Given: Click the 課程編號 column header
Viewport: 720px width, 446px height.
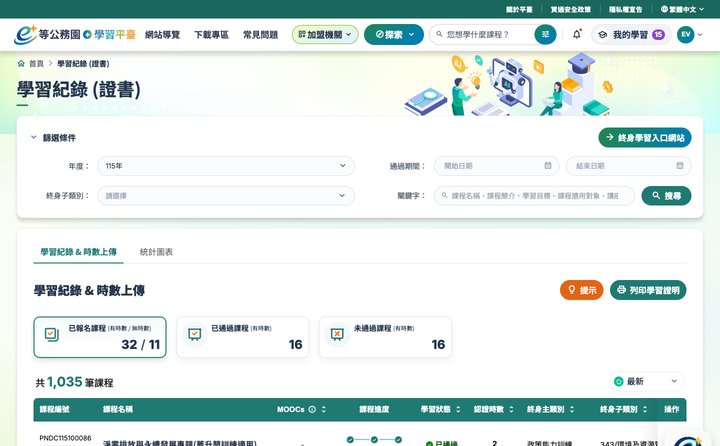Looking at the screenshot, I should [x=54, y=409].
